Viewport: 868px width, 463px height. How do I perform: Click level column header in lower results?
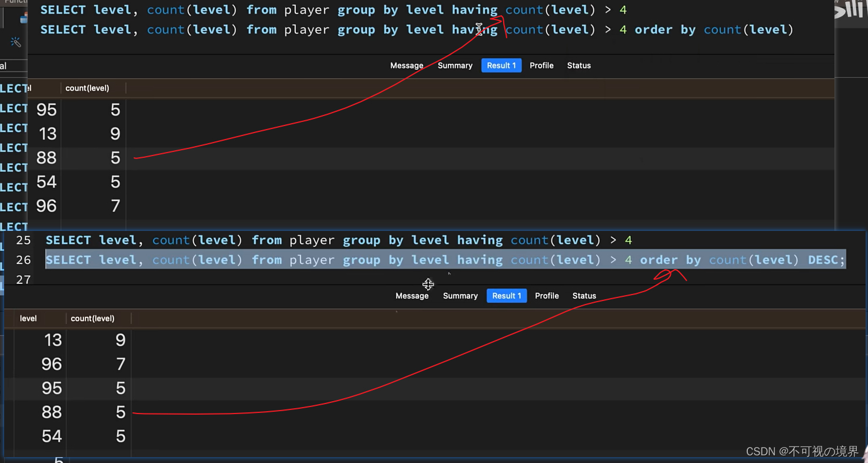coord(28,319)
